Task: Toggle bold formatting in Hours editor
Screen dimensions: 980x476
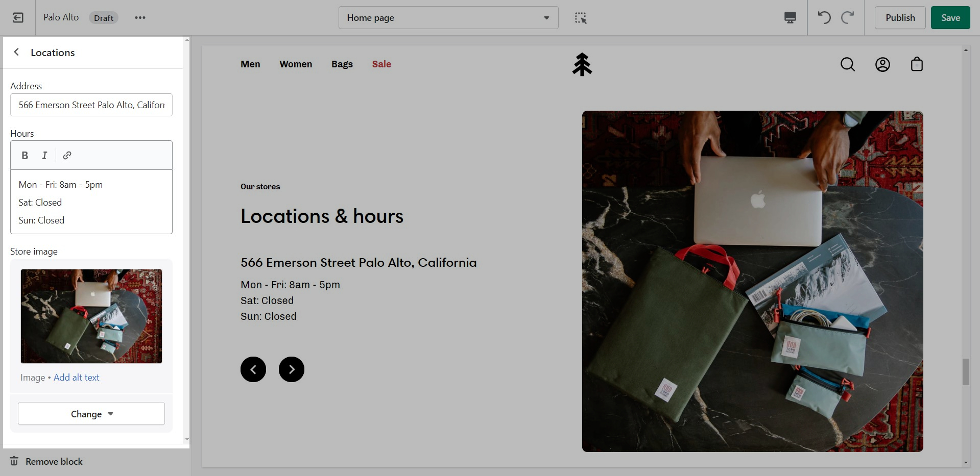Action: point(25,156)
